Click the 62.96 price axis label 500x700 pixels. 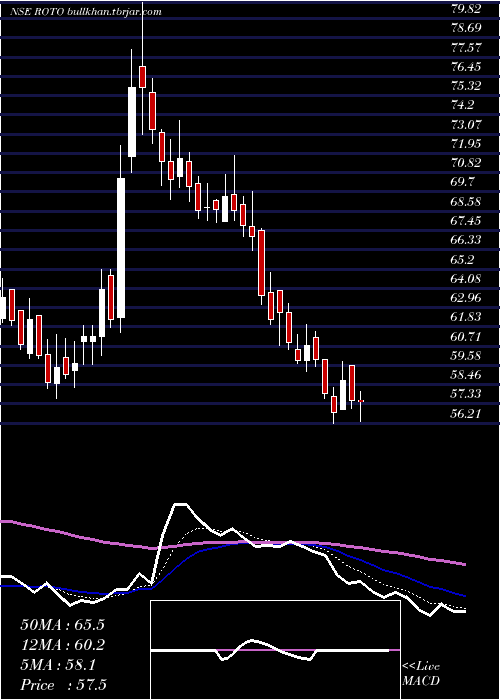coord(467,298)
